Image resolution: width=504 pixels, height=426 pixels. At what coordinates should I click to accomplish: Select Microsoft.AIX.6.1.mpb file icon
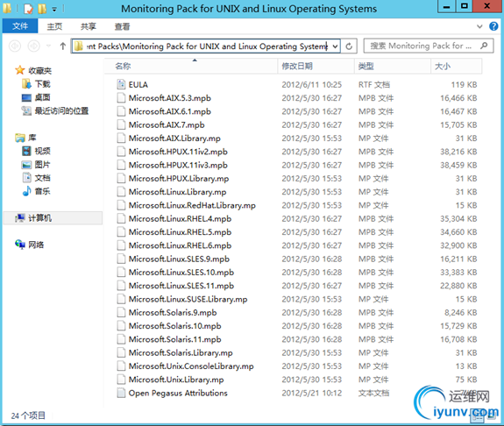pyautogui.click(x=121, y=111)
